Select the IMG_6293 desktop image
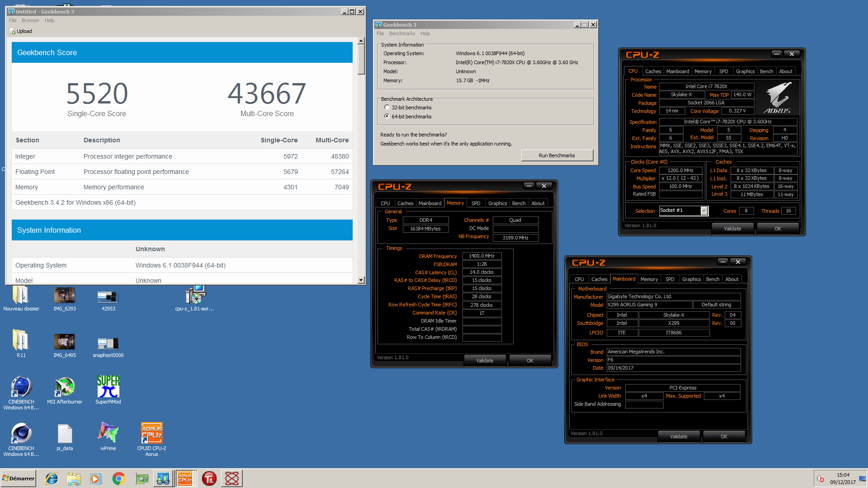 click(65, 299)
